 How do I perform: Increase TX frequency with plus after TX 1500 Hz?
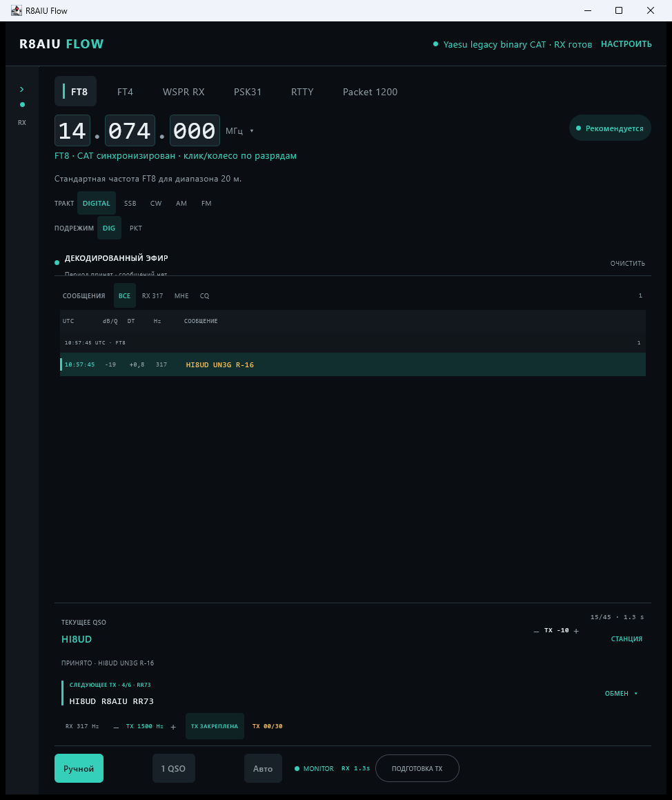click(x=173, y=727)
